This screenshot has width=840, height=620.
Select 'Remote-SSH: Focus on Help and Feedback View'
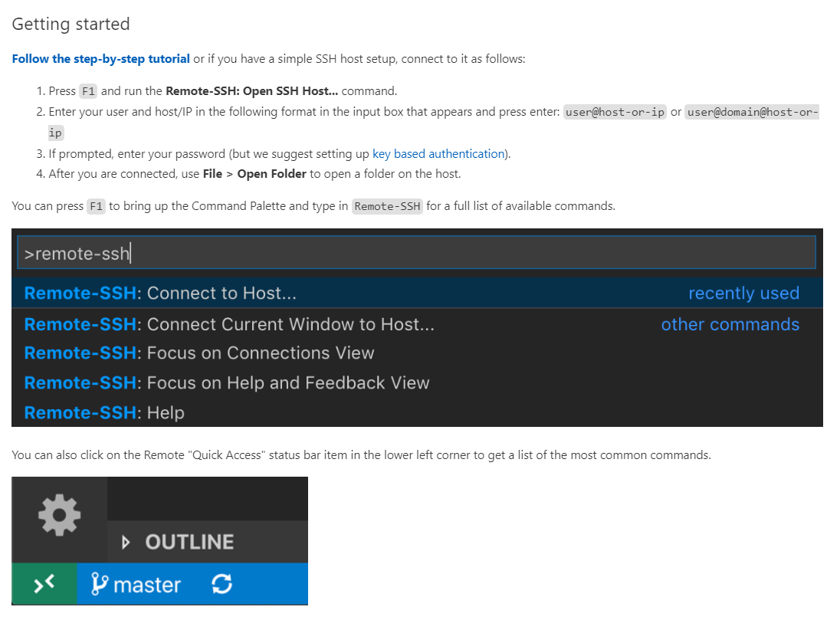[418, 383]
